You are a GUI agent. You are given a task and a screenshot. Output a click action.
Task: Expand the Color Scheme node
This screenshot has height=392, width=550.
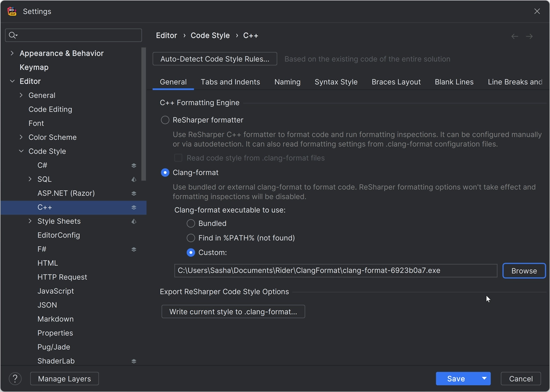21,137
